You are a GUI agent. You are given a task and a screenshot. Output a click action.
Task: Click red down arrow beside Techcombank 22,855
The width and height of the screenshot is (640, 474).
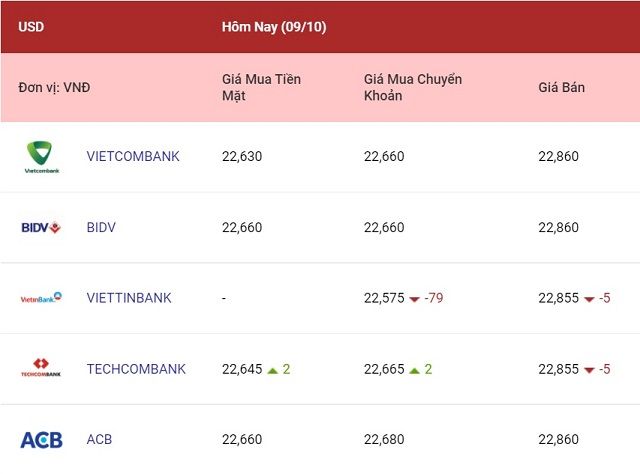click(x=589, y=370)
